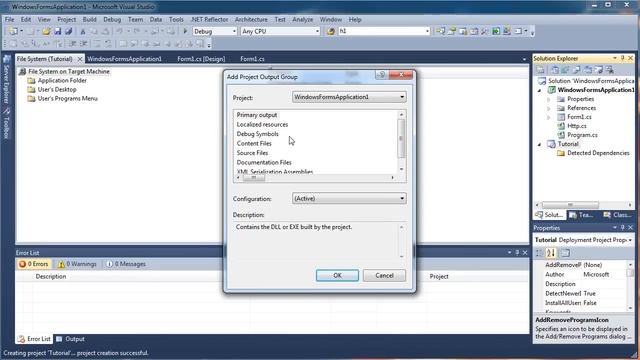Open the Any CPU platform dropdown
The width and height of the screenshot is (640, 360).
coord(317,31)
